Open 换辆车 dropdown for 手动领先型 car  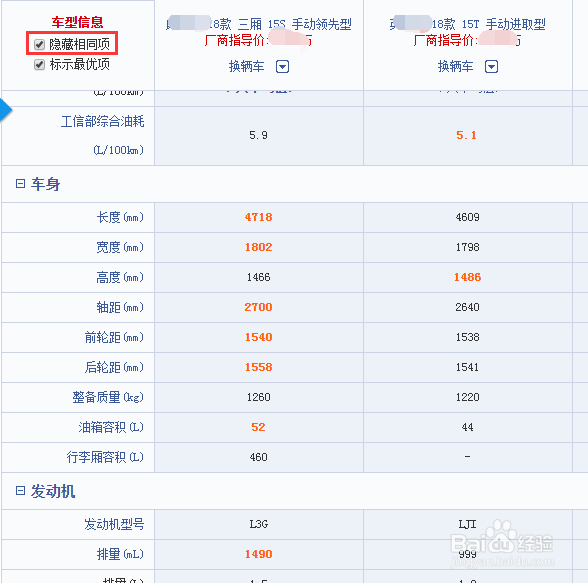(282, 67)
